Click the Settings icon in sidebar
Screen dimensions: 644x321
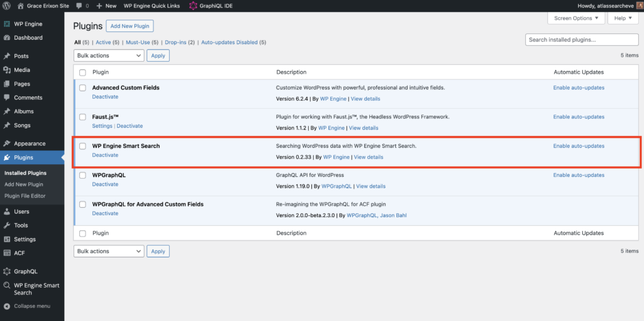pos(7,239)
